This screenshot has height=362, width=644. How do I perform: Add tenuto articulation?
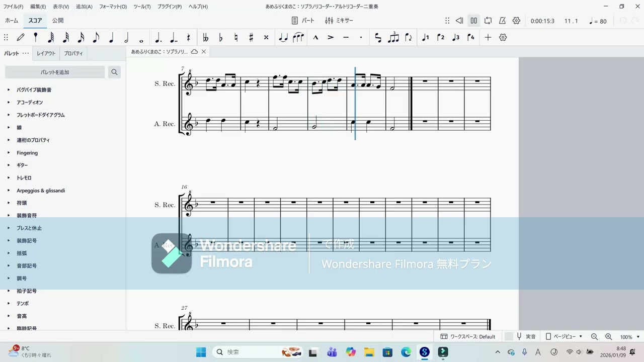(x=346, y=37)
